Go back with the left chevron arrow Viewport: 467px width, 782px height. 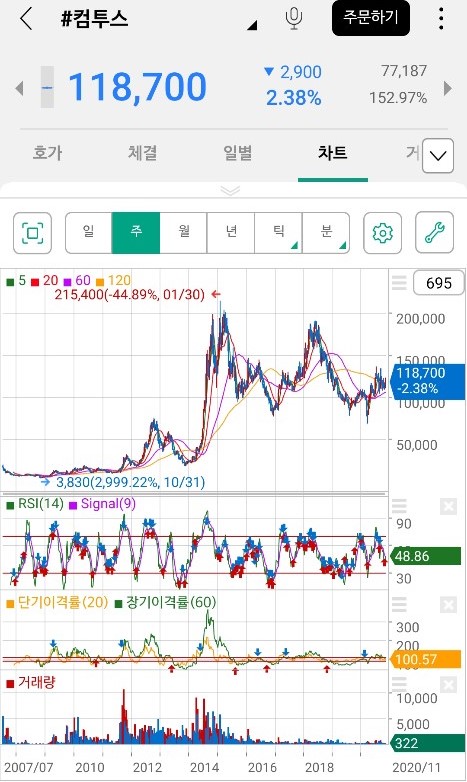tap(26, 19)
